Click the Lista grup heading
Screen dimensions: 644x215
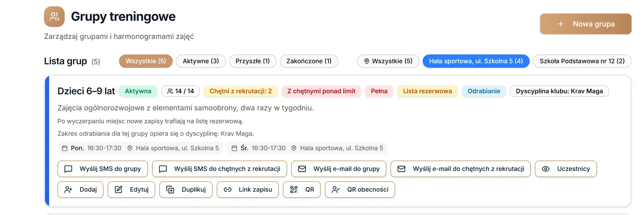66,61
